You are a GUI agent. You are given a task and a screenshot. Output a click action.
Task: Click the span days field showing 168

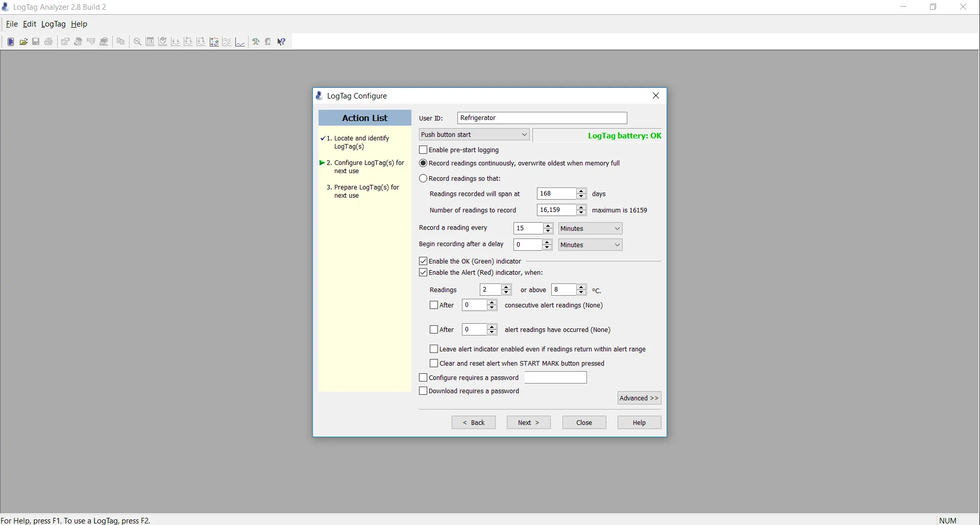556,194
